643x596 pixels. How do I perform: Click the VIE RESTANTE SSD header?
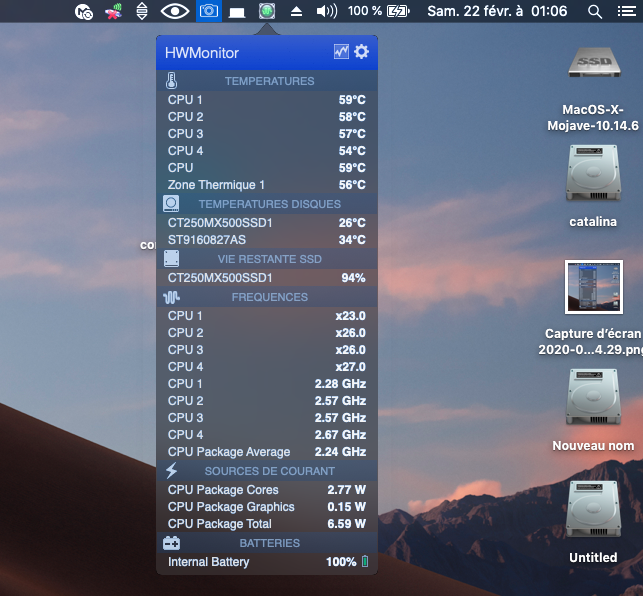point(267,259)
